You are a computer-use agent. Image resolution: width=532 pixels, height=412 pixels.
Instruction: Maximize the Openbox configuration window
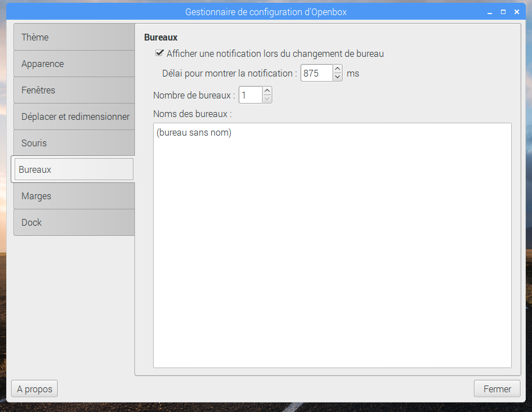tap(503, 12)
